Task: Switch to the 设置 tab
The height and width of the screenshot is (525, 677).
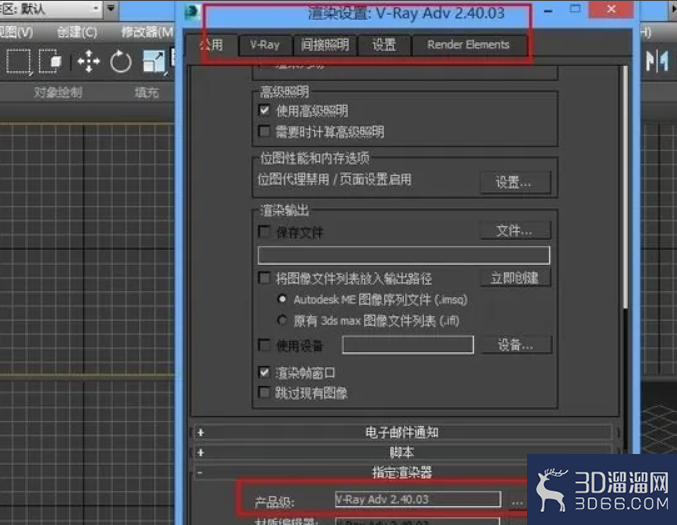Action: pos(384,45)
